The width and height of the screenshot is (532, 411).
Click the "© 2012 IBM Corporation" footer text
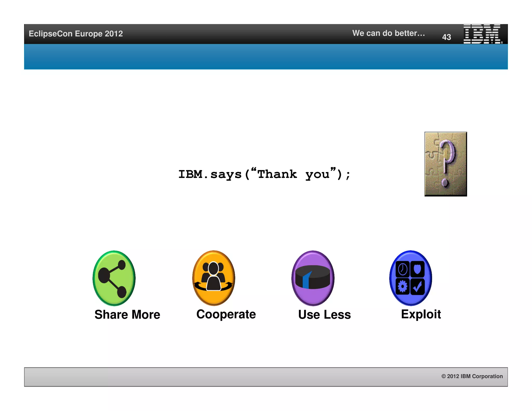tap(472, 376)
